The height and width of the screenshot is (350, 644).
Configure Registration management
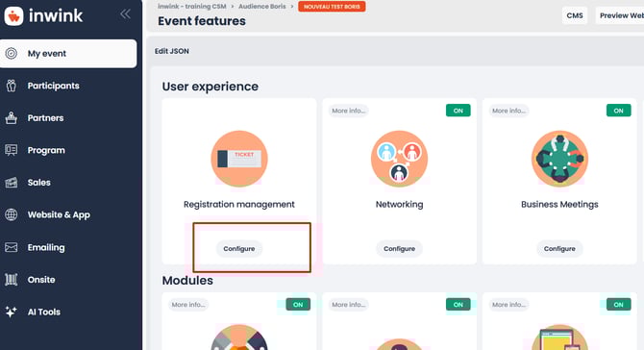(239, 249)
